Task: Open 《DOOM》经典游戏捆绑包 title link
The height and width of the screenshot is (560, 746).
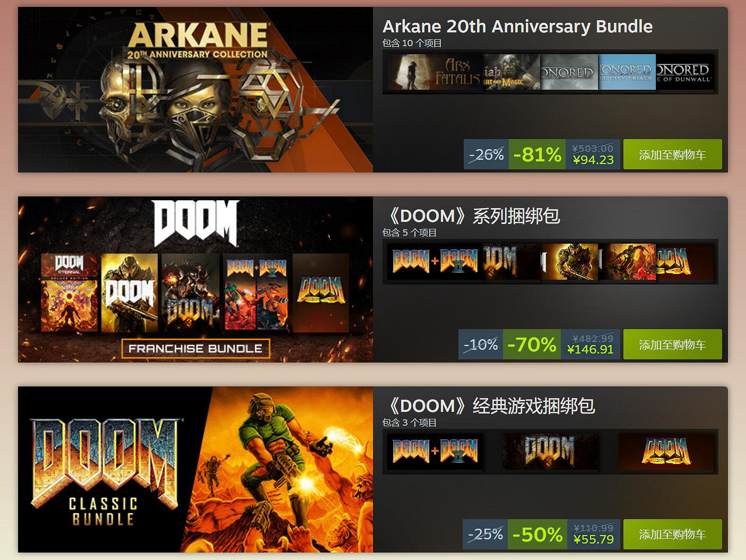Action: (489, 406)
